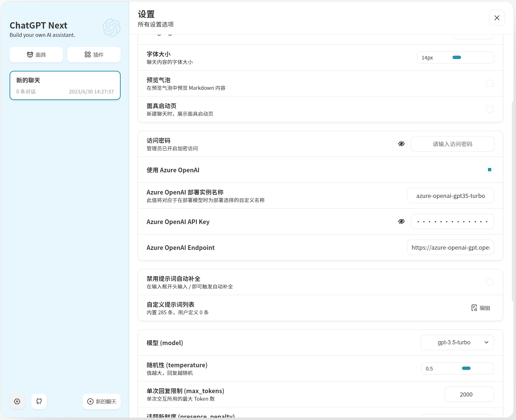The height and width of the screenshot is (420, 516).
Task: Click the Azure OpenAI Endpoint URL field
Action: (x=451, y=247)
